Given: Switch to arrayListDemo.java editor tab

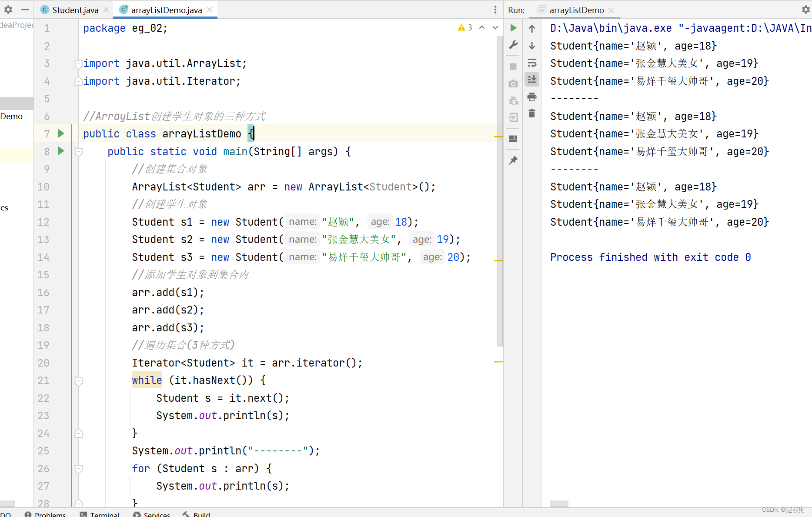Looking at the screenshot, I should pos(167,10).
